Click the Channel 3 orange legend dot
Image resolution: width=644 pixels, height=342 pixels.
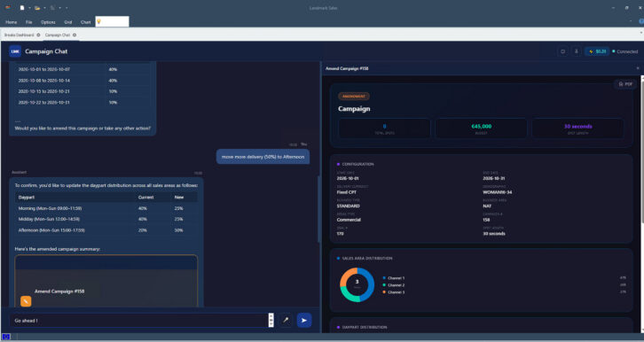(384, 292)
